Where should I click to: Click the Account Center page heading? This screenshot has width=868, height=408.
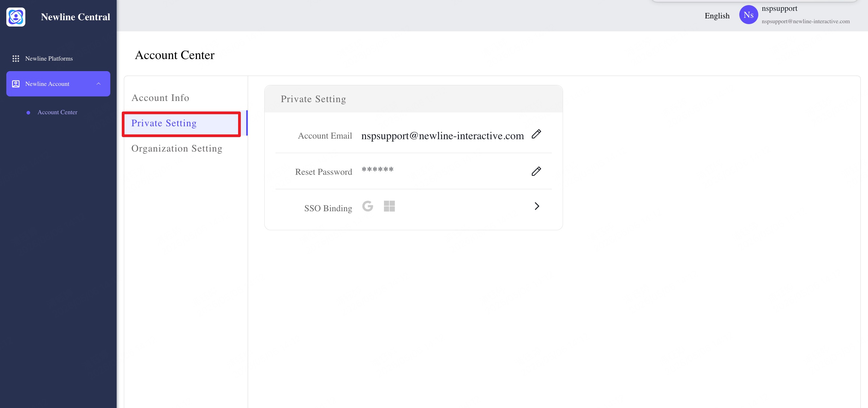tap(175, 55)
